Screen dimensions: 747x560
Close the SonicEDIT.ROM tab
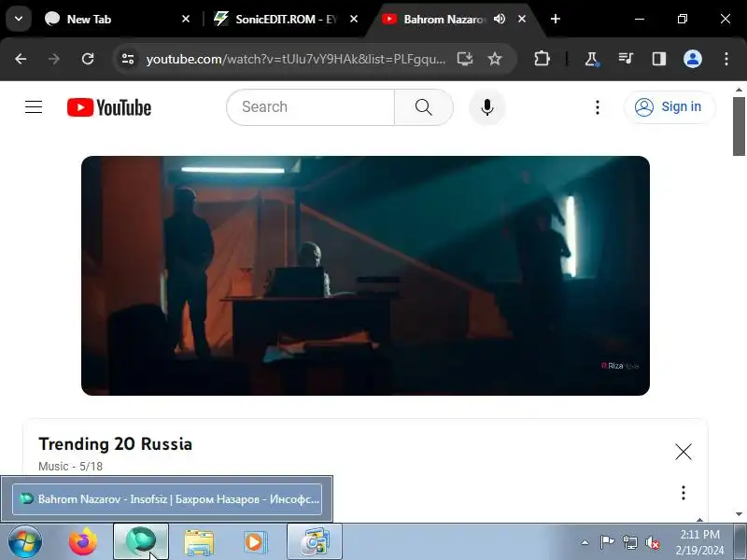(354, 19)
